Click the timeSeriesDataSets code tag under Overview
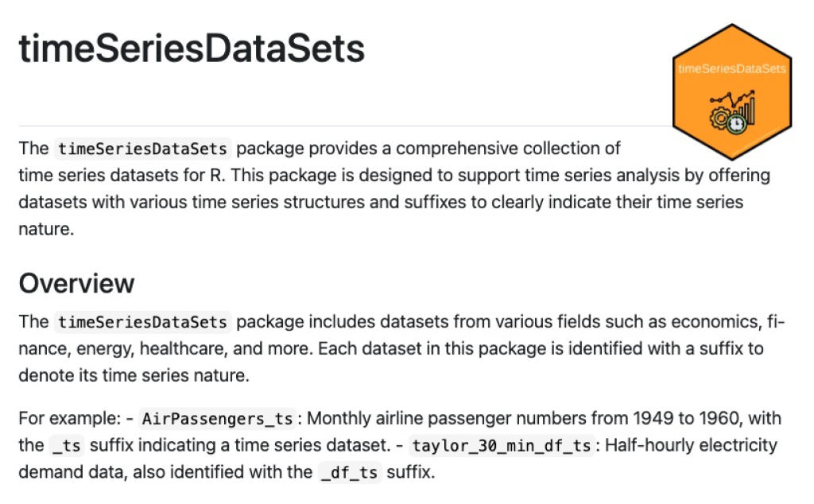The image size is (814, 504). pos(142,322)
